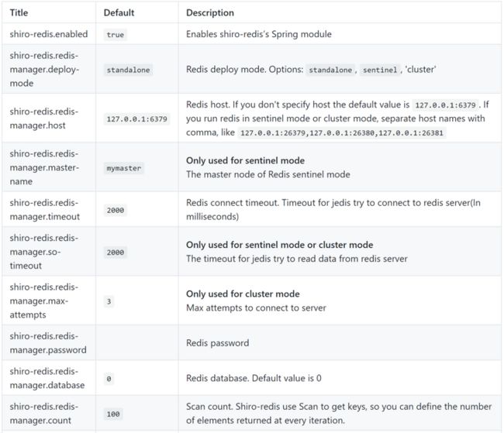Select the shiro-redis.redis-manager.timeout property
This screenshot has height=433, width=504.
coord(45,210)
